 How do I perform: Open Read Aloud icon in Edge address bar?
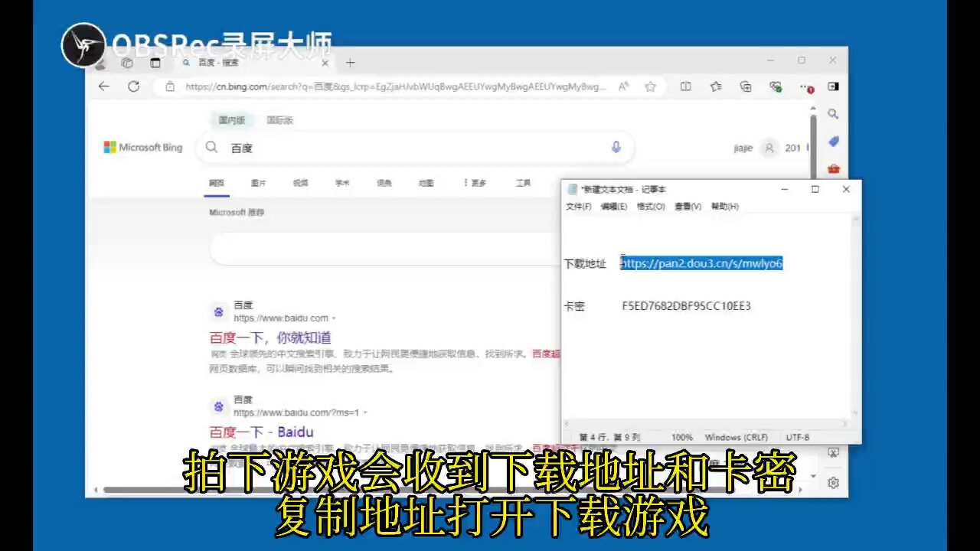pos(624,86)
